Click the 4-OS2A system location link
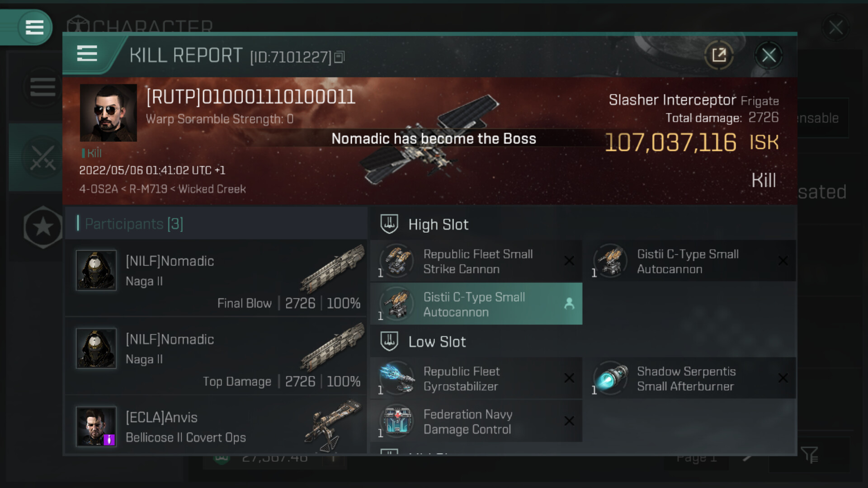 (x=98, y=189)
